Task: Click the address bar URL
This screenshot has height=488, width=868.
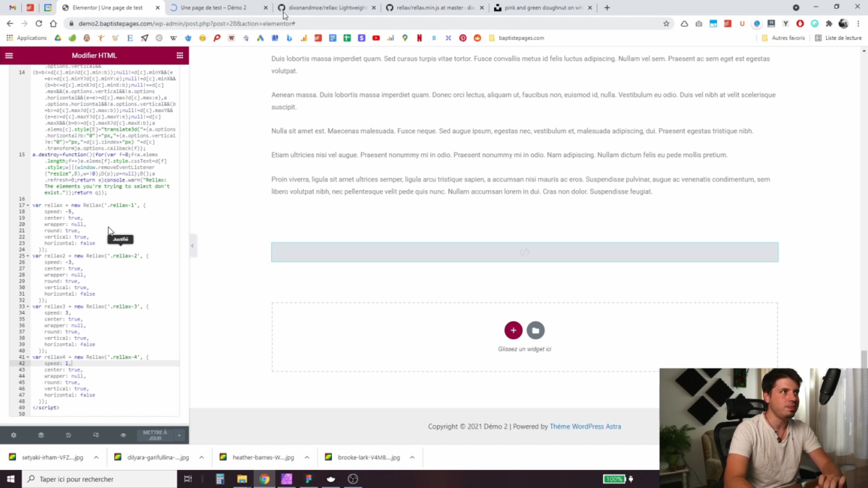Action: pyautogui.click(x=187, y=23)
